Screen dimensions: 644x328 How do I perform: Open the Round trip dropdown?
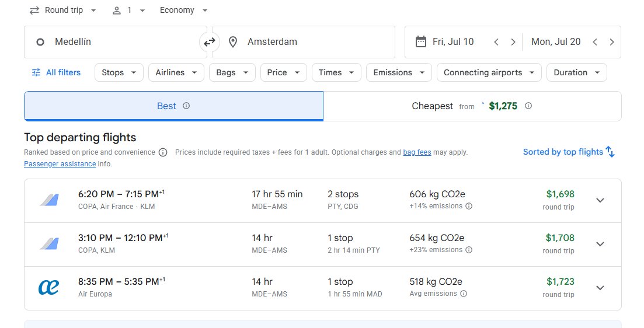[63, 11]
